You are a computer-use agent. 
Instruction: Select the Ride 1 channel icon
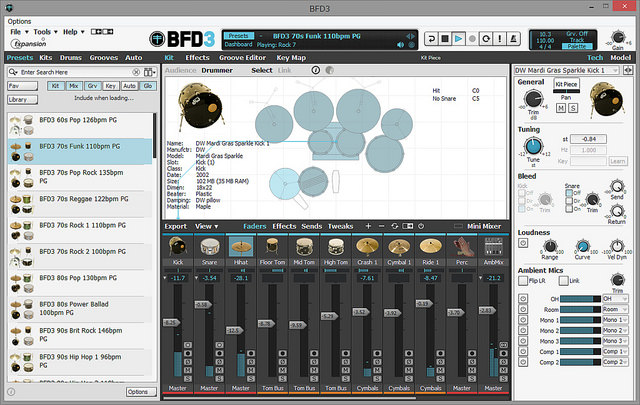[430, 247]
